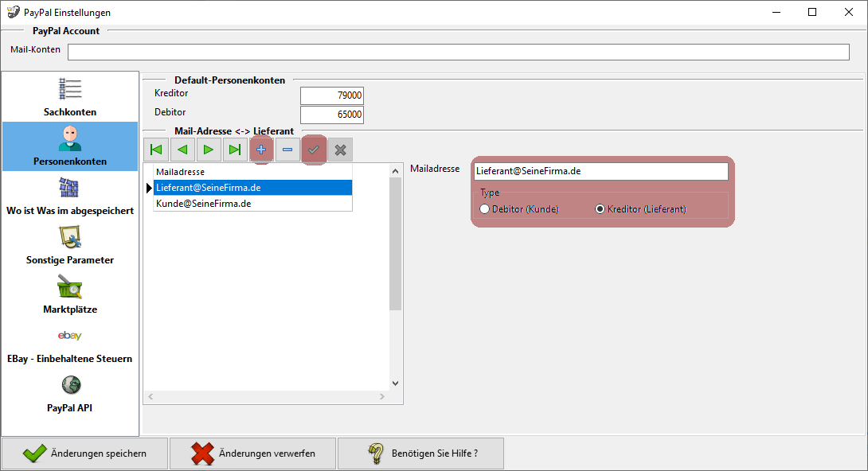Delete selected record with minus button
Image resolution: width=868 pixels, height=471 pixels.
pyautogui.click(x=287, y=150)
